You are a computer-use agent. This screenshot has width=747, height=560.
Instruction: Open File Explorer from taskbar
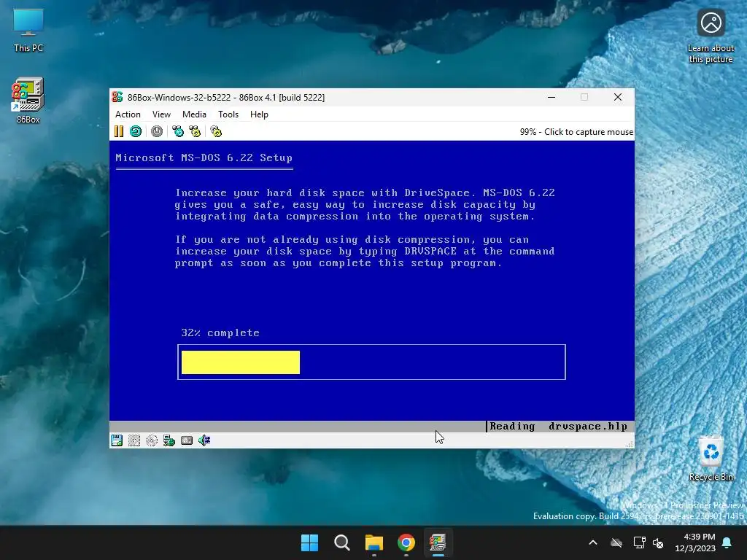(374, 542)
